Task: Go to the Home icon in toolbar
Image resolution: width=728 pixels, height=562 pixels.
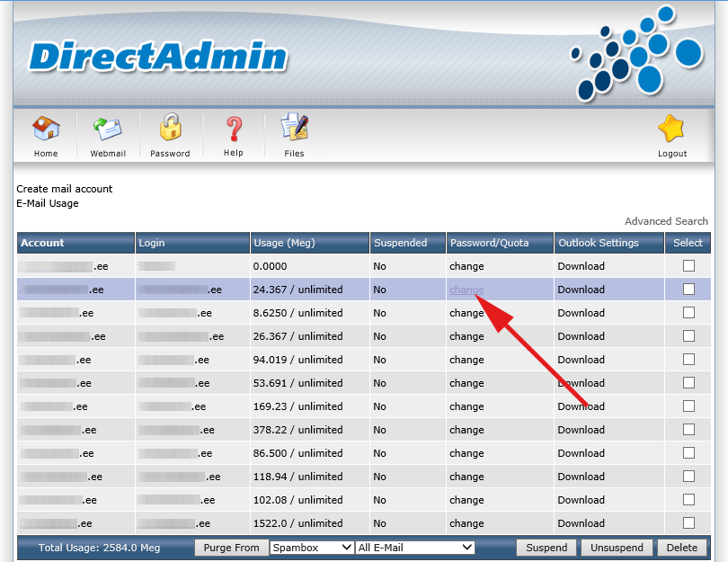Action: 46,129
